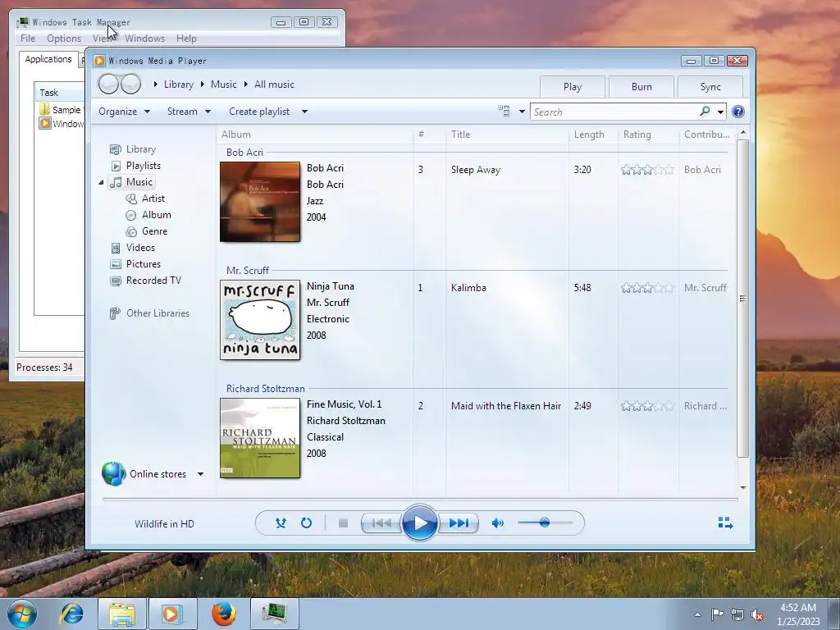Click Create playlist button
Screen dimensions: 840x630
click(259, 112)
